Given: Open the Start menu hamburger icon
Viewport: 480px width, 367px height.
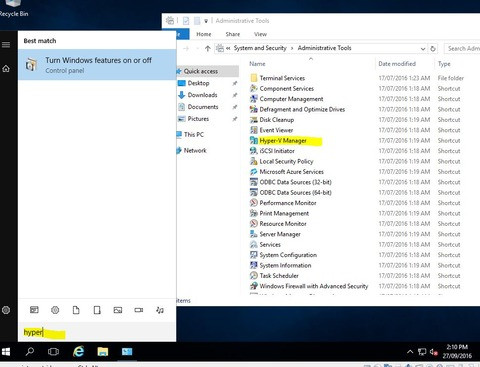Looking at the screenshot, I should 6,45.
